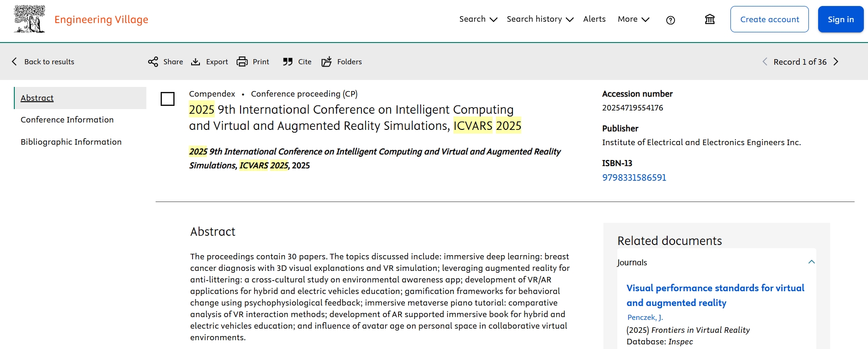Screen dimensions: 868x349
Task: Jump to Bibliographic Information section
Action: point(71,142)
